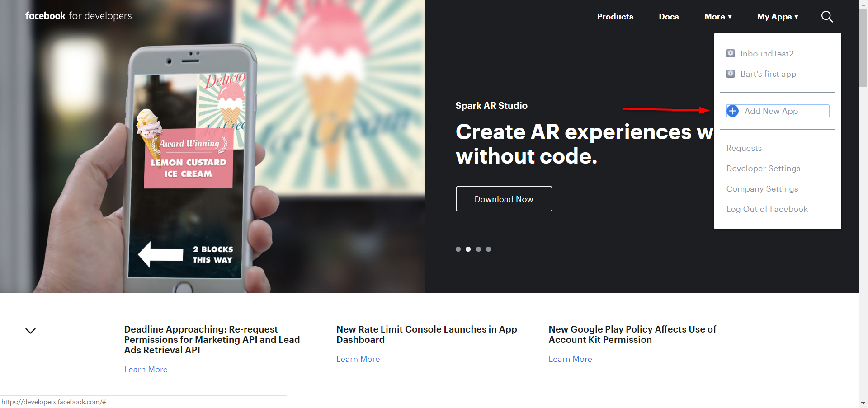The image size is (868, 408).
Task: Choose Developer Settings from the menu
Action: coord(763,169)
